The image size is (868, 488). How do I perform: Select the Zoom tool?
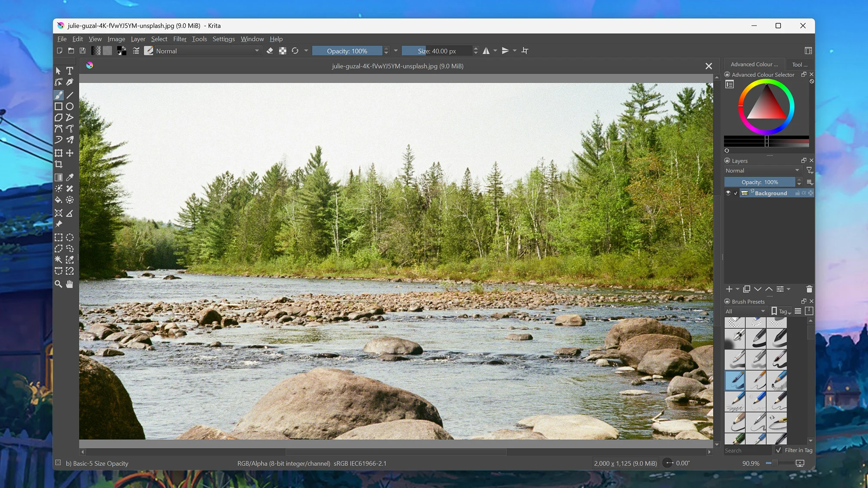tap(59, 284)
